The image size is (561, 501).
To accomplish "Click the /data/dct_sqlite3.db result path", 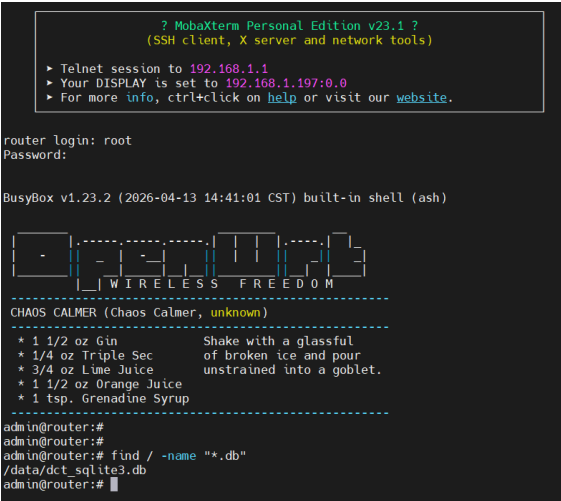I will [x=75, y=470].
